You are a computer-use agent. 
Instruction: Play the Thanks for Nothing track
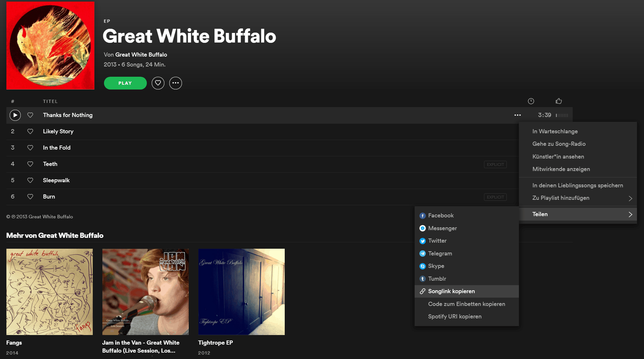(x=15, y=115)
